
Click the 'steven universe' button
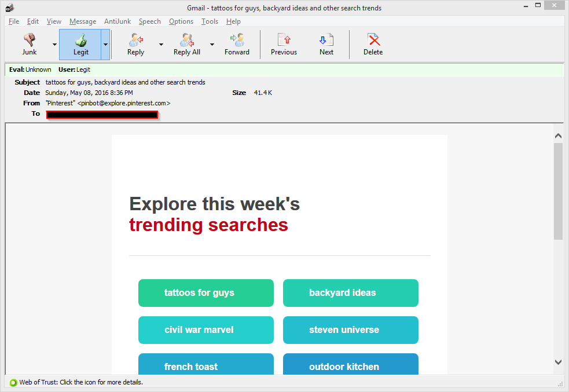351,330
